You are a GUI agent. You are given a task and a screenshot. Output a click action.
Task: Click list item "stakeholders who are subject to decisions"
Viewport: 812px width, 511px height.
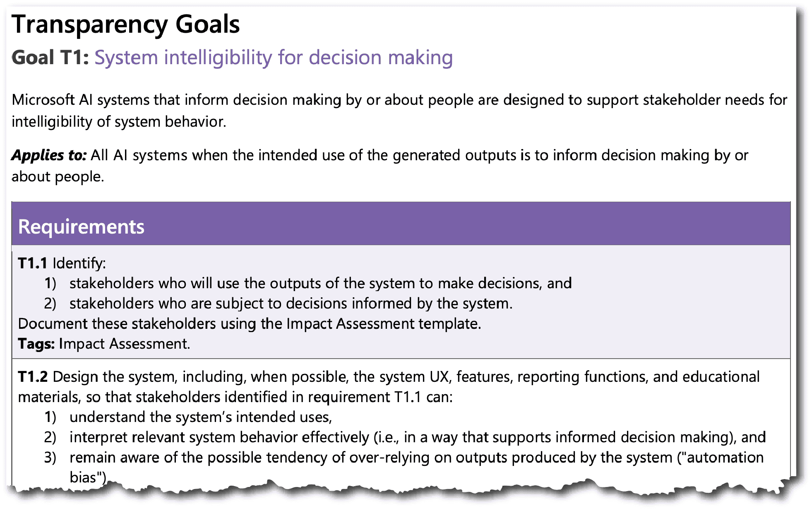(291, 304)
